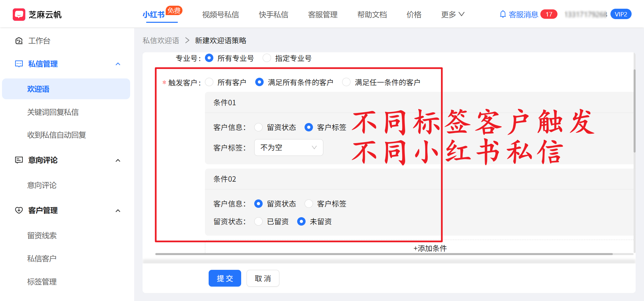
Task: Select 满足任一条件的客户 option
Action: pyautogui.click(x=346, y=82)
